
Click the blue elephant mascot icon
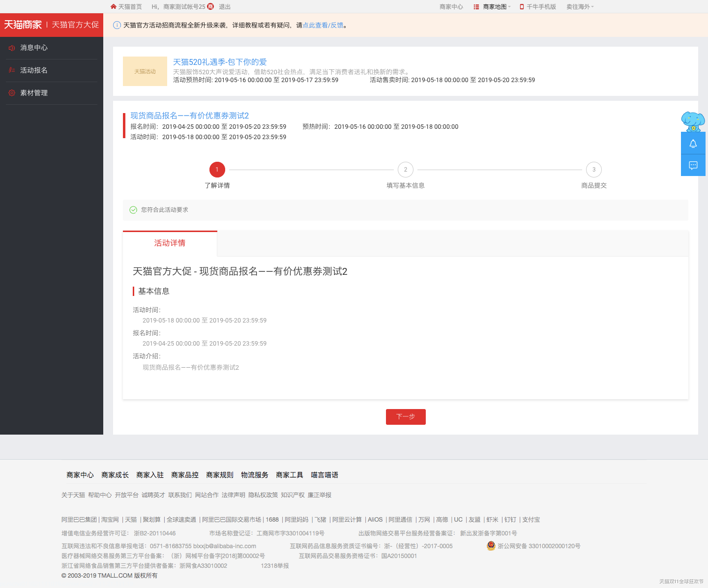pos(693,121)
